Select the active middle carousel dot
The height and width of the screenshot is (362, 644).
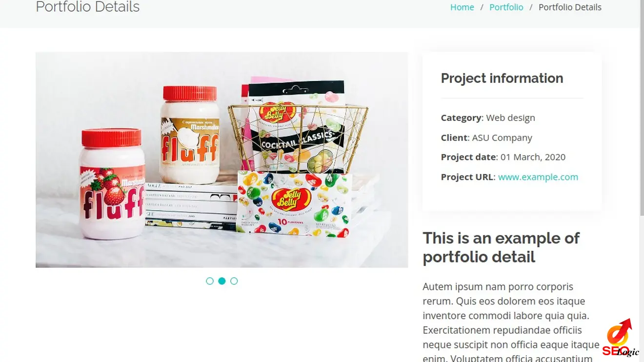tap(222, 281)
